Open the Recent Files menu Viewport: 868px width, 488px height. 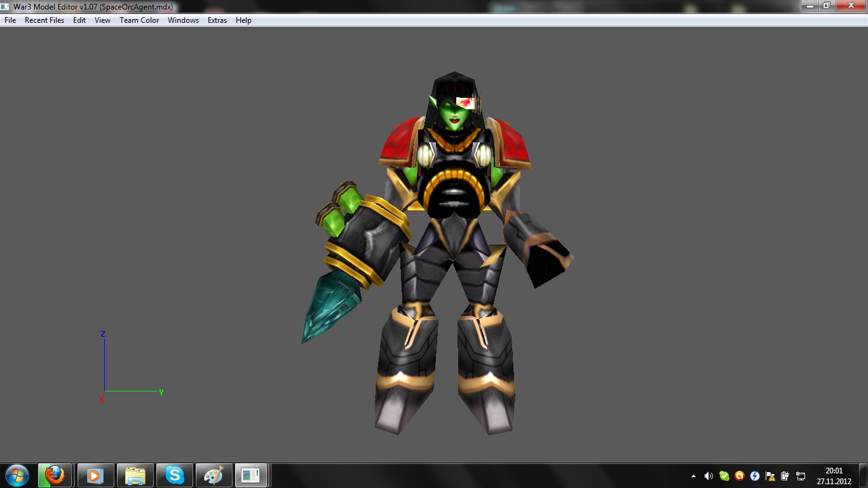(44, 20)
